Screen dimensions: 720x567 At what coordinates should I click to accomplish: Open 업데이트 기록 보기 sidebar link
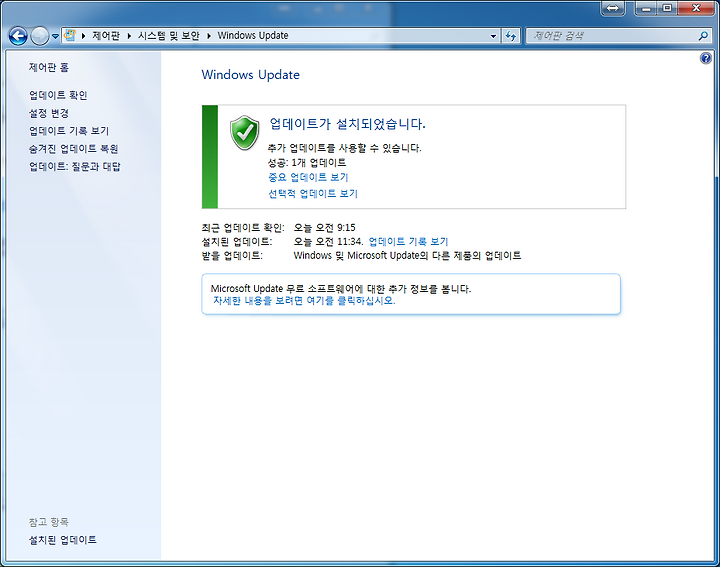click(x=69, y=131)
